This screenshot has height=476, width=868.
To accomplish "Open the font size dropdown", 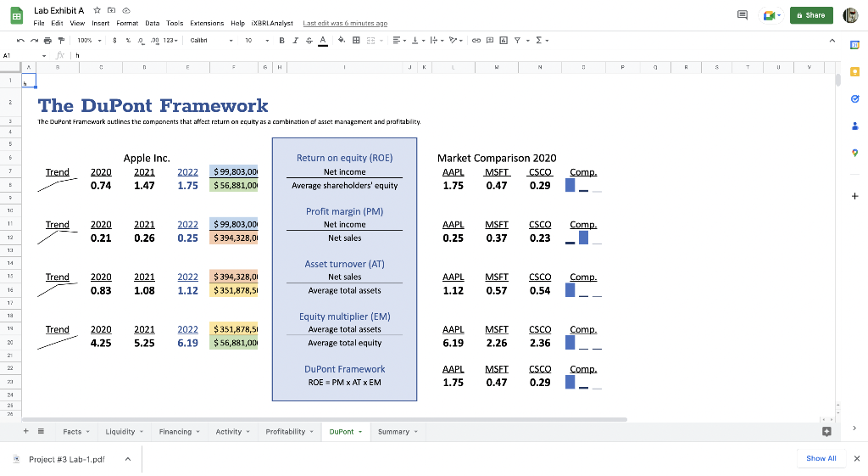I will [x=257, y=41].
